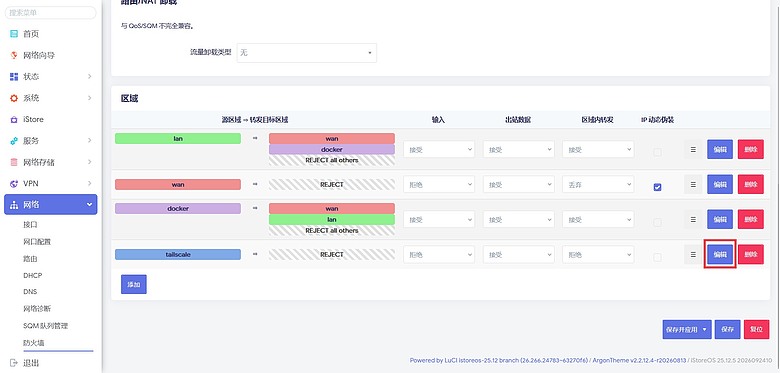Screen dimensions: 780x373
Task: Click 删除 button for wan zone
Action: pos(751,185)
